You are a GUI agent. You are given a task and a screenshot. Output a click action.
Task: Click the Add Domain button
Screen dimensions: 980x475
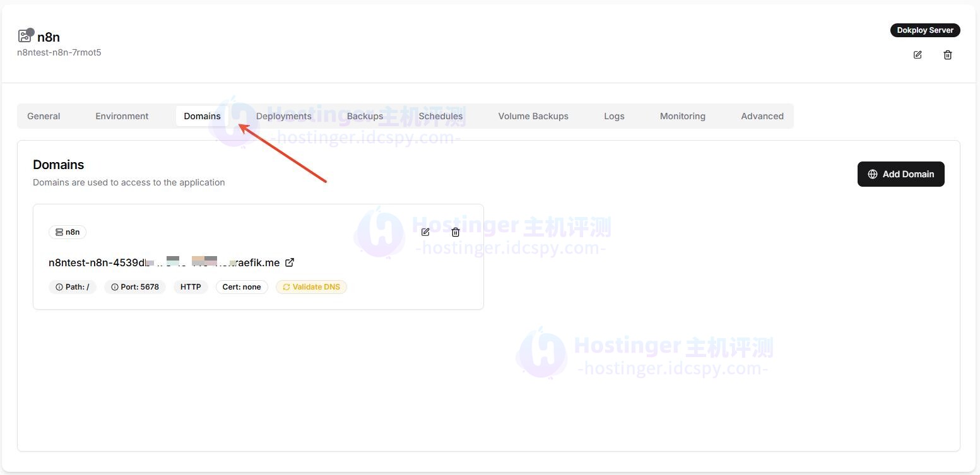900,174
